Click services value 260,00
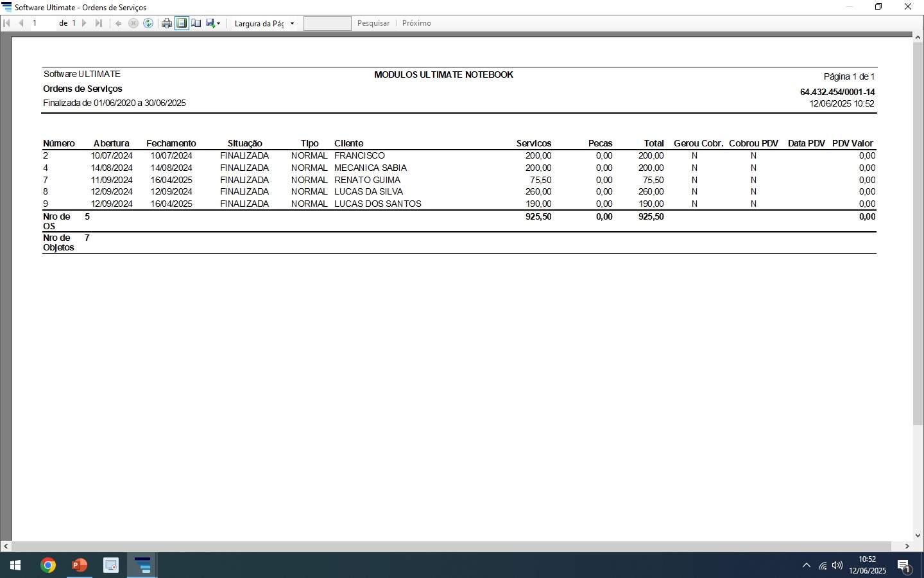 pyautogui.click(x=538, y=191)
